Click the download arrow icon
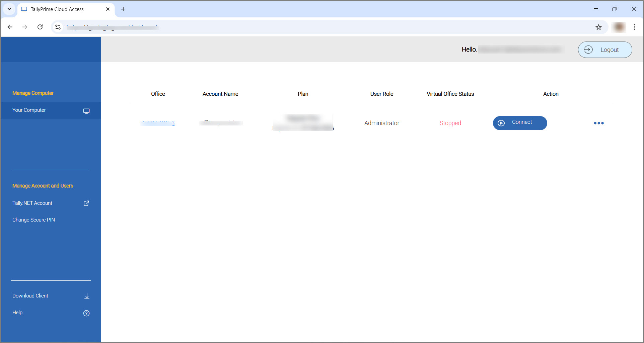This screenshot has width=644, height=343. (87, 296)
